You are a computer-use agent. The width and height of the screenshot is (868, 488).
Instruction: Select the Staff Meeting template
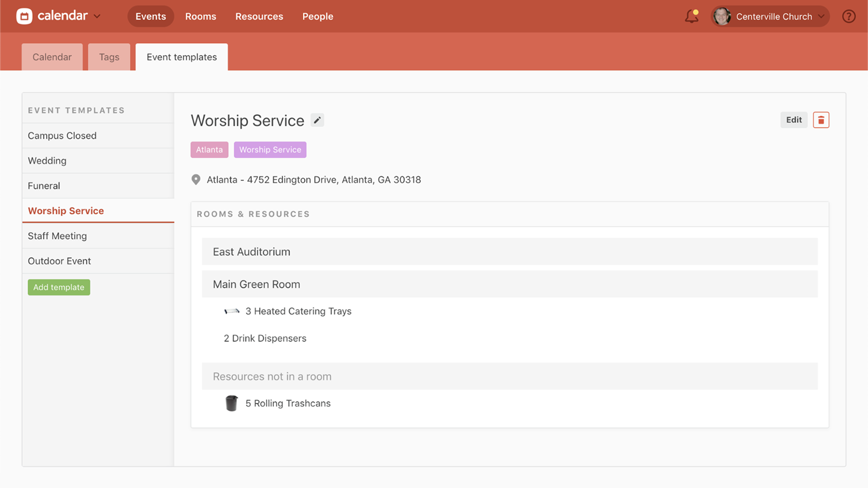[x=57, y=235]
